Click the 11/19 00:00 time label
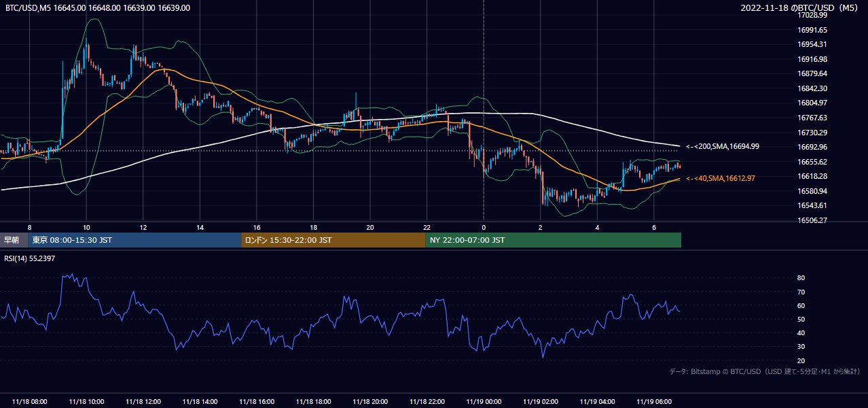Screen dimensions: 868x408 (484, 402)
